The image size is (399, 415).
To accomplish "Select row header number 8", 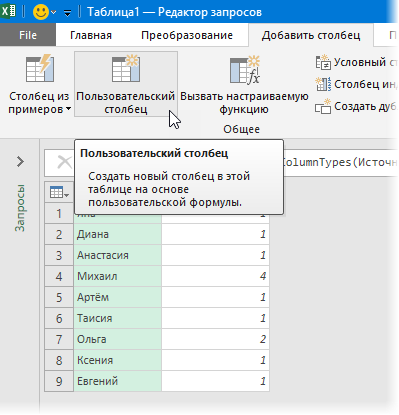I will click(x=59, y=360).
